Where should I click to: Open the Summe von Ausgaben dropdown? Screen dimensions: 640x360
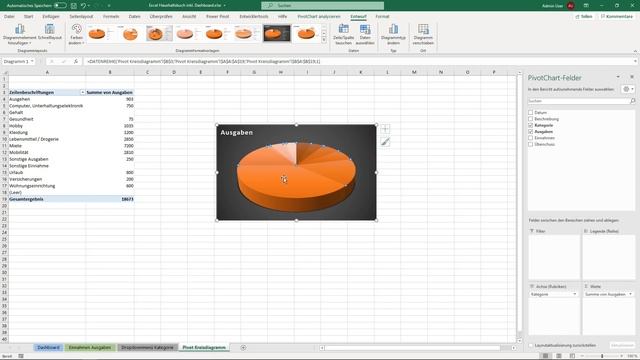pos(630,294)
